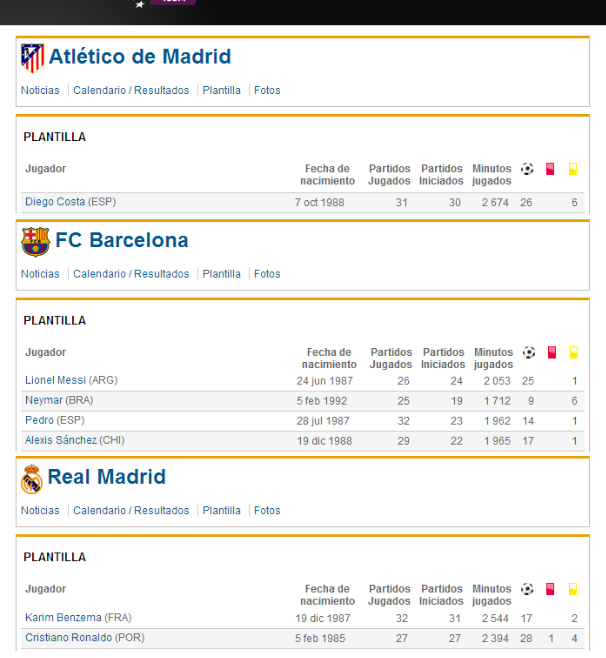Open Cristiano Ronaldo player link
Screen dimensions: 606x658
pos(69,637)
